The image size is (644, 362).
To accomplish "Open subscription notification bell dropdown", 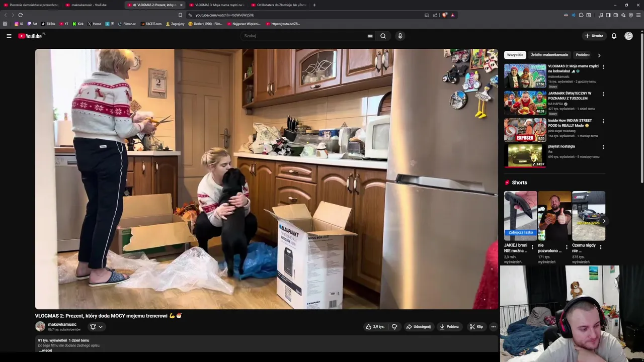I will [96, 327].
